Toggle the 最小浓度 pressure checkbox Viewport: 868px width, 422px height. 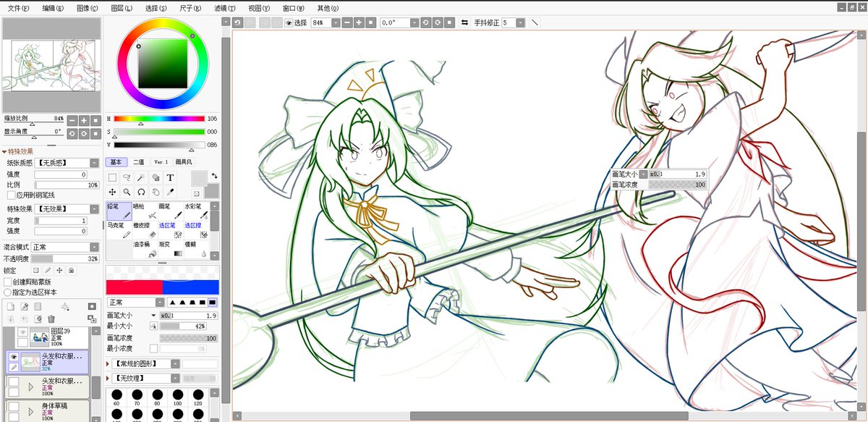153,349
